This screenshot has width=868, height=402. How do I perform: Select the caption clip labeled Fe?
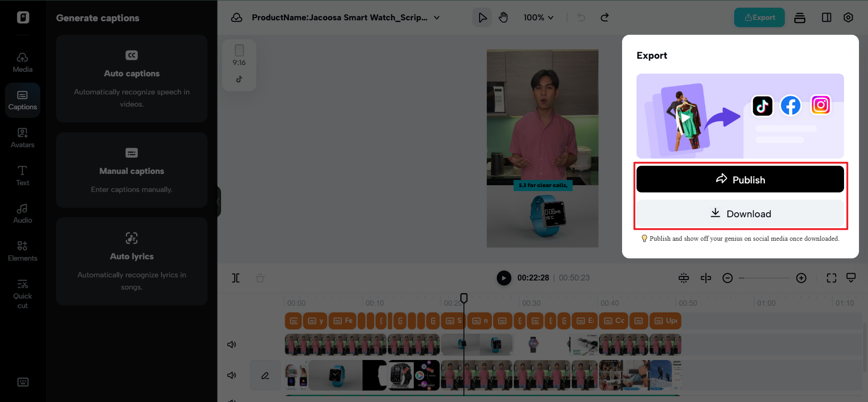tap(343, 321)
